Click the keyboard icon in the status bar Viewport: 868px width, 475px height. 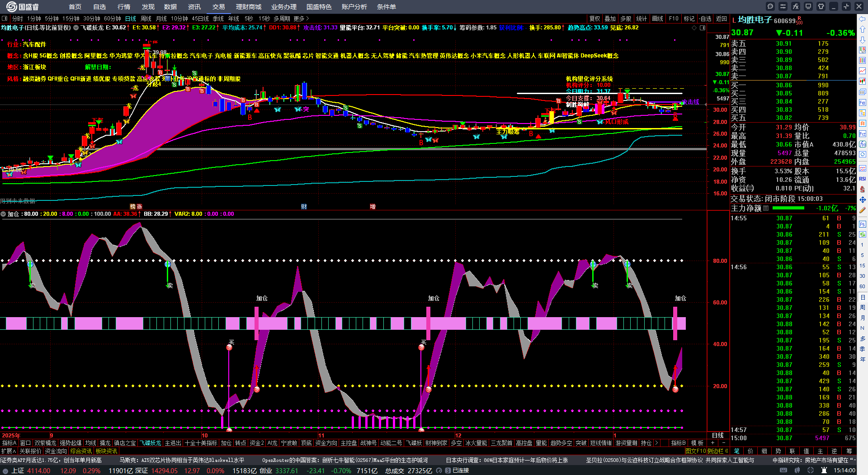783,470
